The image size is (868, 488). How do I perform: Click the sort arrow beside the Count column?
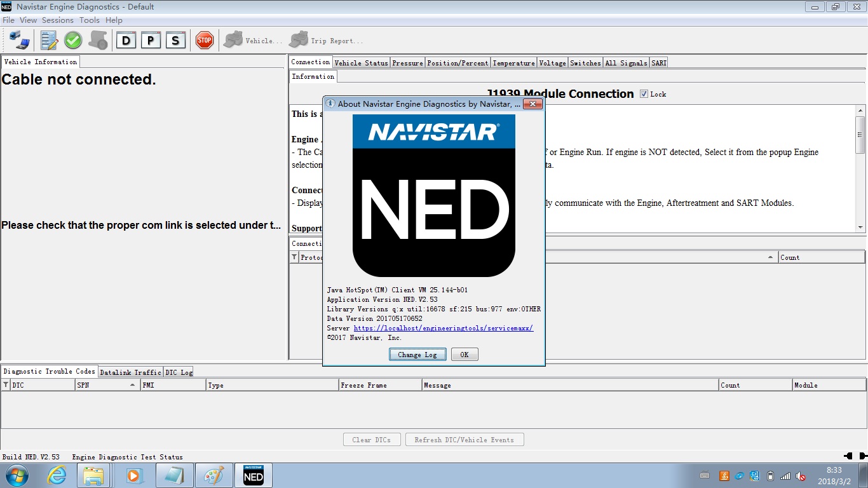pyautogui.click(x=770, y=257)
